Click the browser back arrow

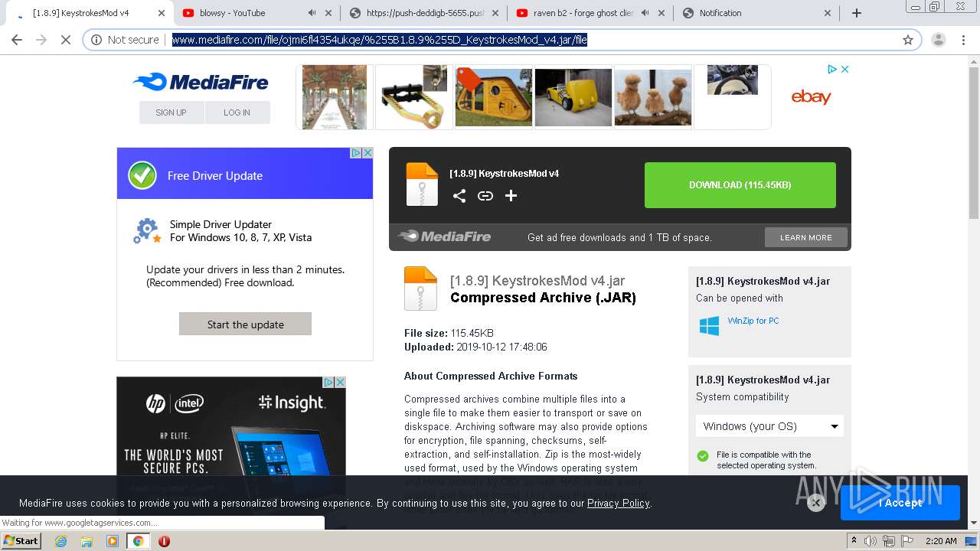coord(17,40)
